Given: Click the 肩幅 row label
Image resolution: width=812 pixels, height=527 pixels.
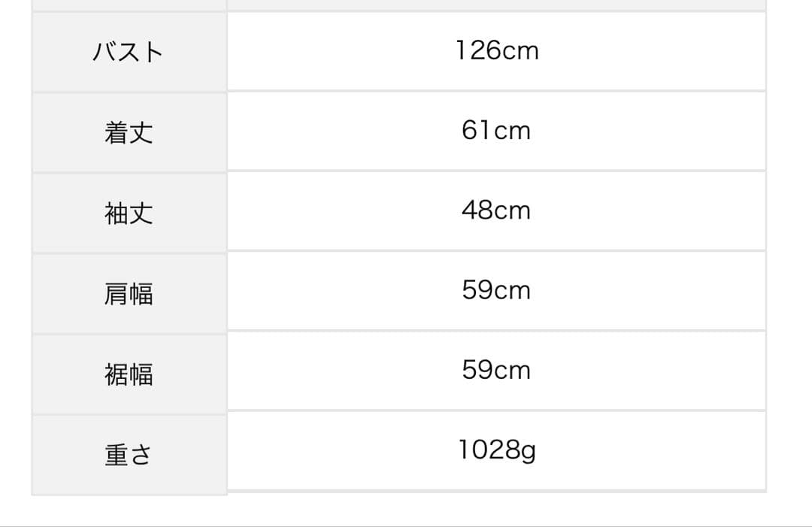Looking at the screenshot, I should pos(129,293).
